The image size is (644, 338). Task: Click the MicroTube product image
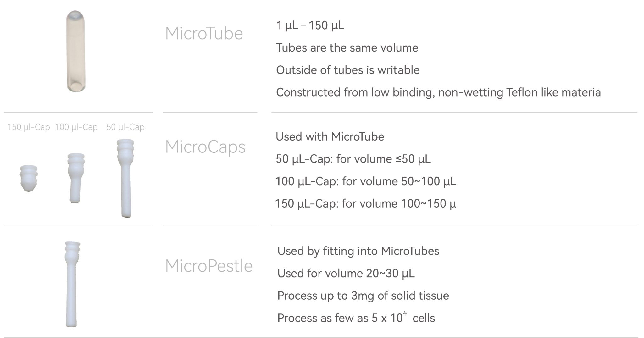(75, 51)
